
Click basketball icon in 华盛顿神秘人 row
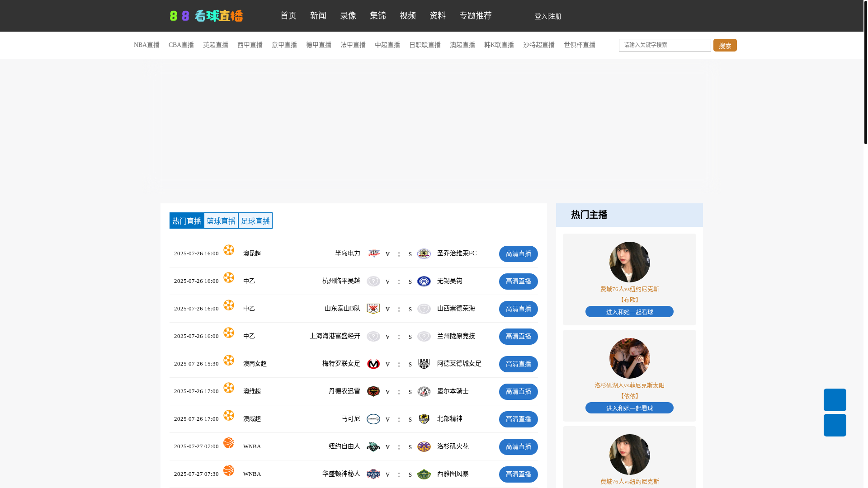click(x=229, y=470)
